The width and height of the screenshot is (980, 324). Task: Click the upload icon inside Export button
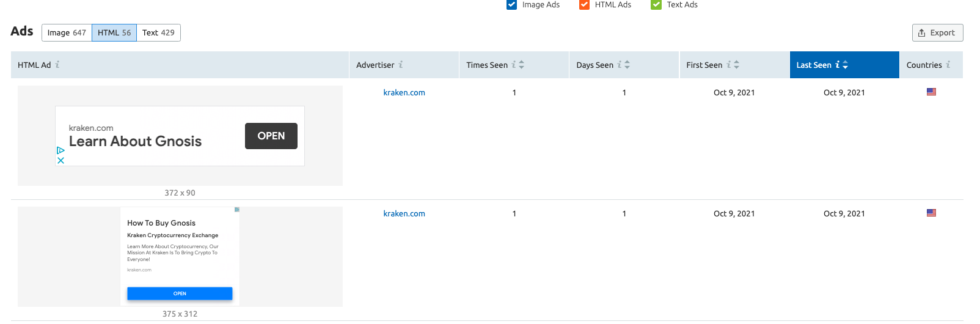pyautogui.click(x=922, y=33)
